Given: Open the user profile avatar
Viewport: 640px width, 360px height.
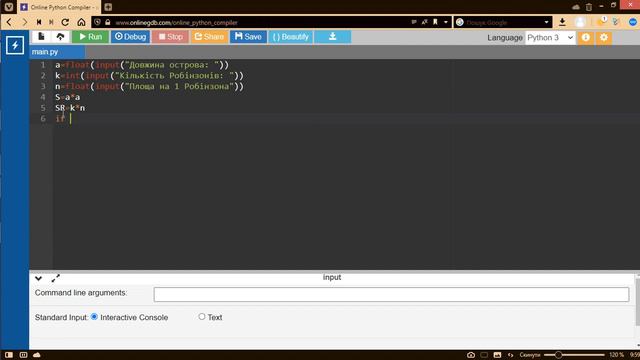Looking at the screenshot, I should tap(580, 22).
